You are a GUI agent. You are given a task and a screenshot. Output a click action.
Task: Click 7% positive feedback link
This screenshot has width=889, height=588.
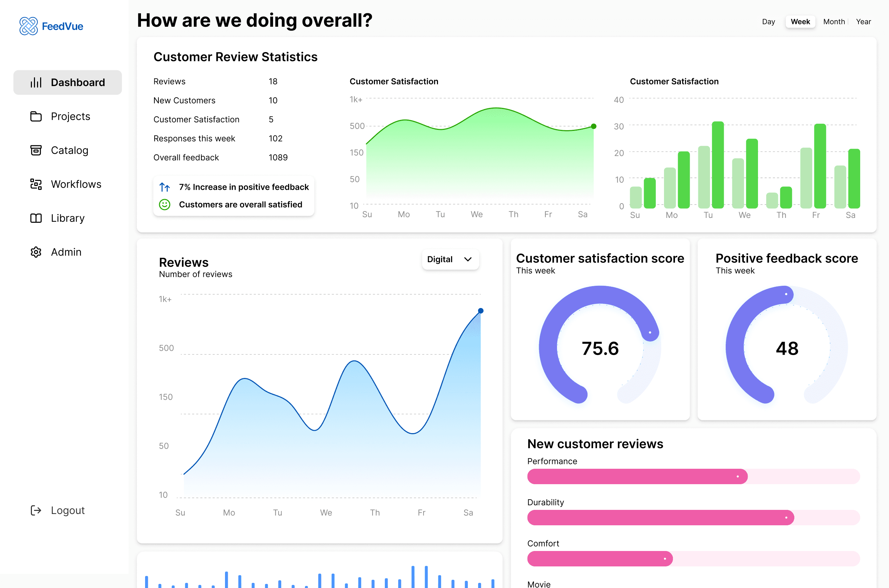pos(244,187)
